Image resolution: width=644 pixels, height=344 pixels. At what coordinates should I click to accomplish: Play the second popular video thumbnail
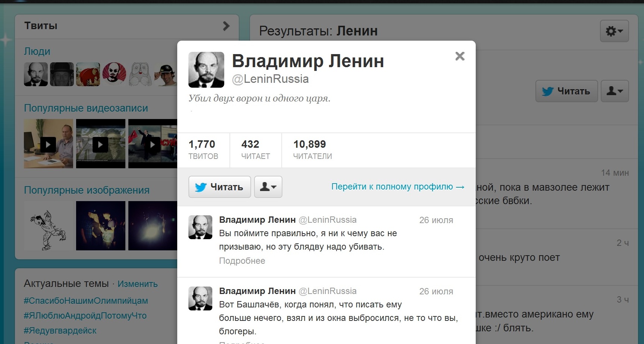coord(101,144)
